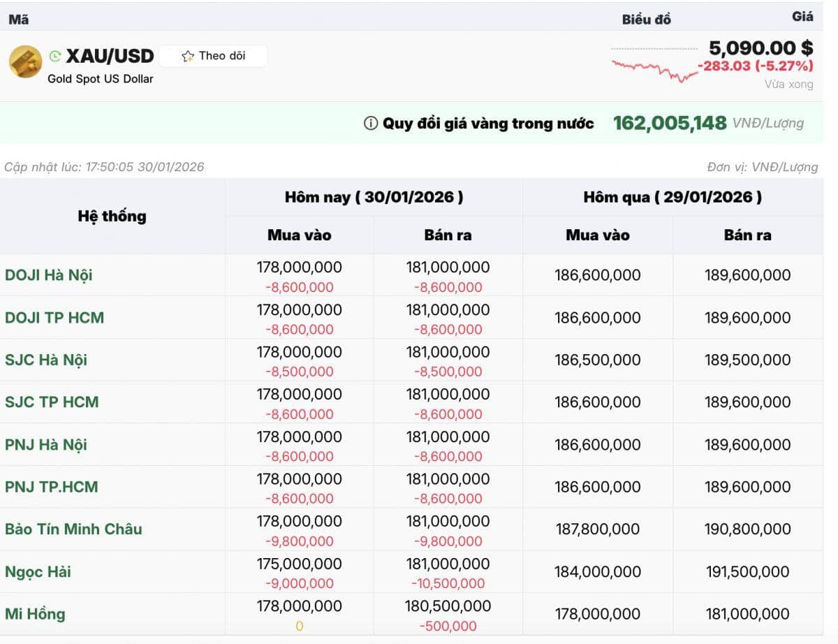Select the 5,090.00 $ gold spot price
The height and width of the screenshot is (644, 838).
click(x=761, y=47)
